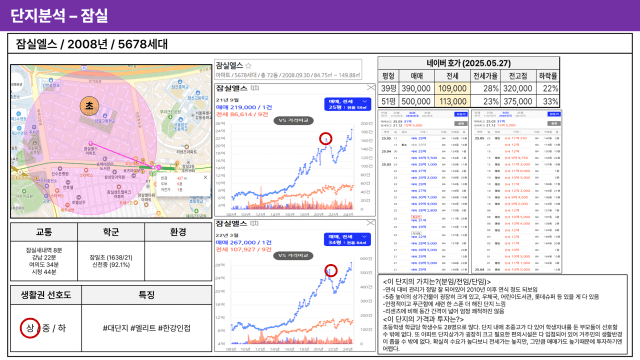Click blue button atop left transaction list
This screenshot has width=640, height=360.
click(461, 115)
